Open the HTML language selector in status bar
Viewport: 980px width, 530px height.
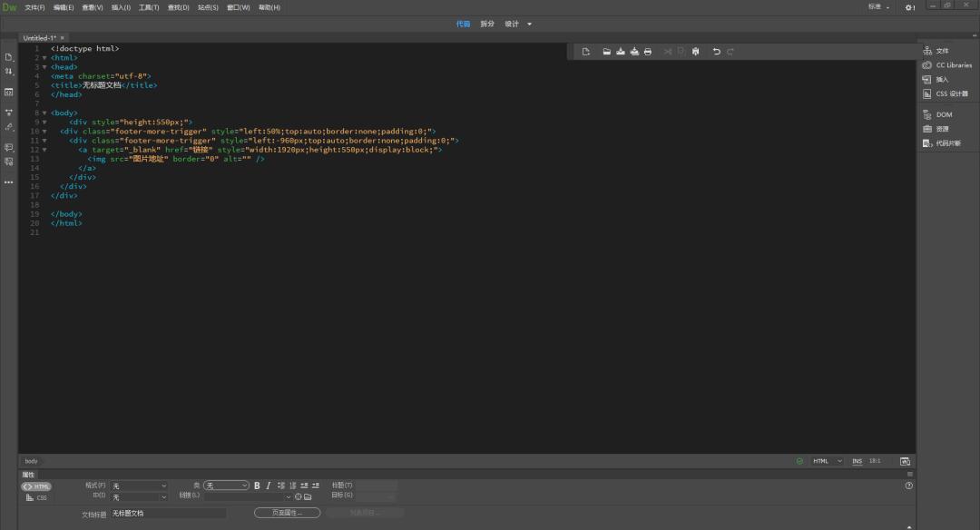[827, 461]
